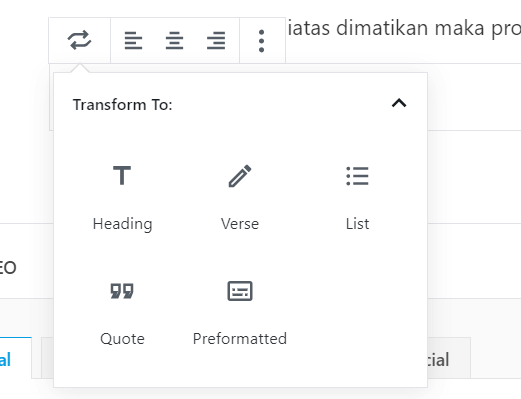The image size is (521, 399).
Task: Click the block type switcher arrows icon
Action: coord(79,40)
